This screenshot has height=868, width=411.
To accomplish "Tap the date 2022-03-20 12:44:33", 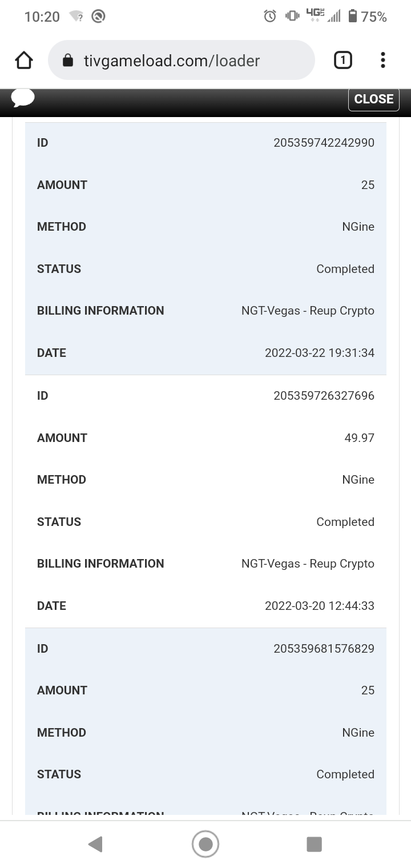I will [319, 606].
